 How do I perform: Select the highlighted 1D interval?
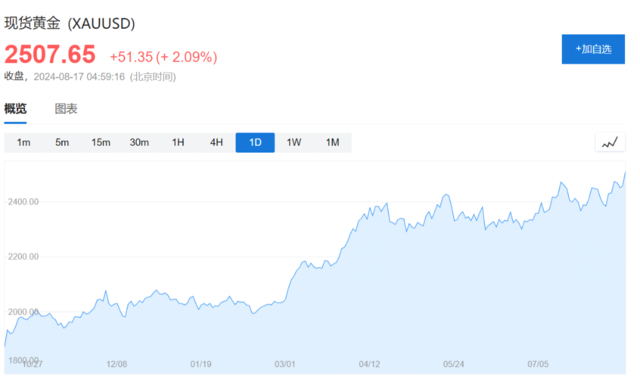[x=255, y=142]
